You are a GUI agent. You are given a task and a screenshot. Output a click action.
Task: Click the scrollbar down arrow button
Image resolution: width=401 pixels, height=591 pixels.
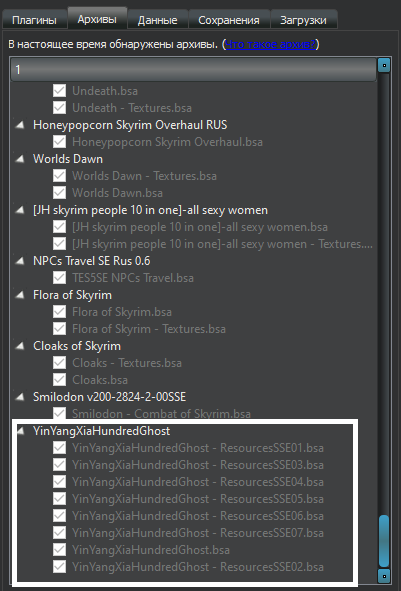384,576
